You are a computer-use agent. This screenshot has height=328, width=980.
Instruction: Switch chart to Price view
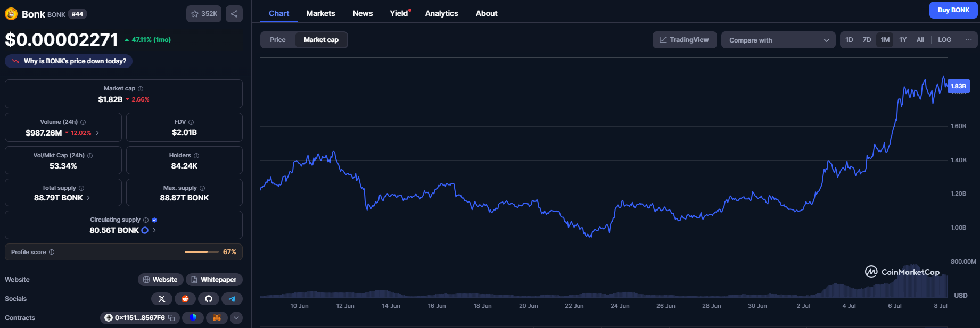278,40
